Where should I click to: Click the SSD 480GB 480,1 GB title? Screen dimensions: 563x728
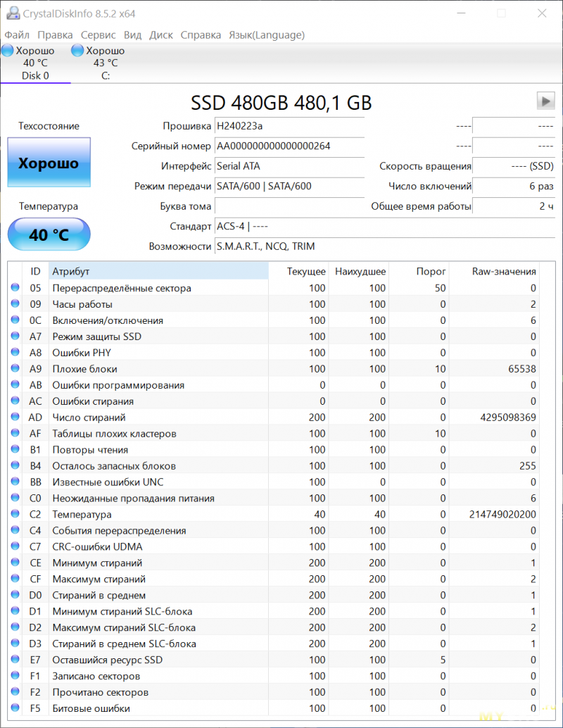pyautogui.click(x=281, y=103)
